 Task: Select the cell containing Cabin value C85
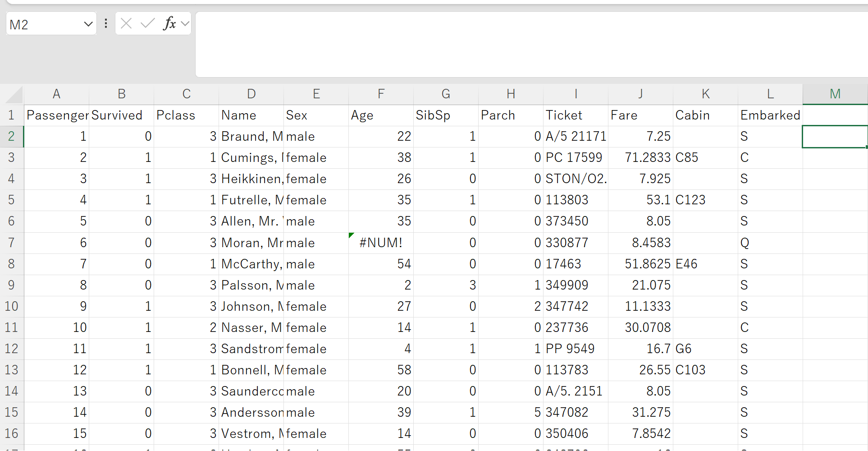point(705,157)
